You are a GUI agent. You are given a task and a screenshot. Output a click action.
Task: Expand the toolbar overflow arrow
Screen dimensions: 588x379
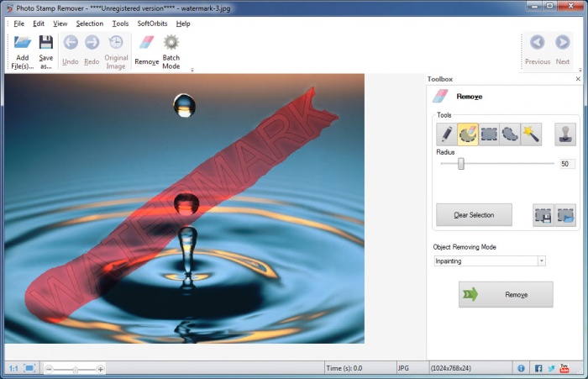(192, 71)
